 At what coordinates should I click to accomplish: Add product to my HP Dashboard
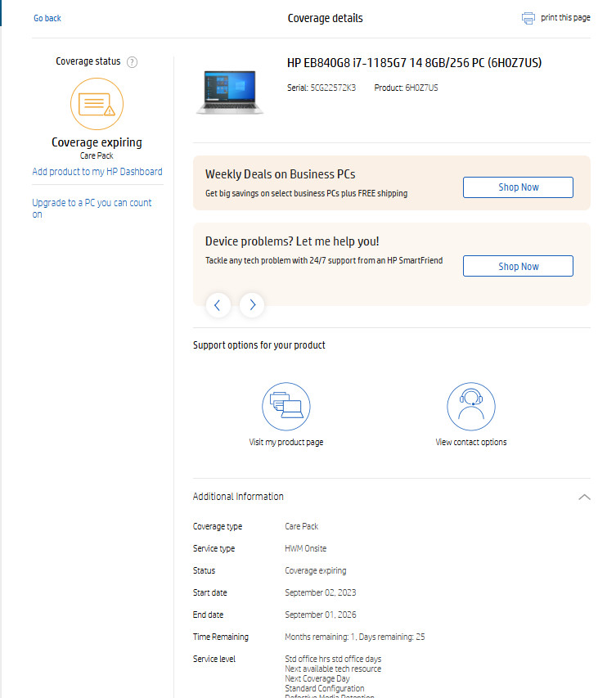[97, 172]
